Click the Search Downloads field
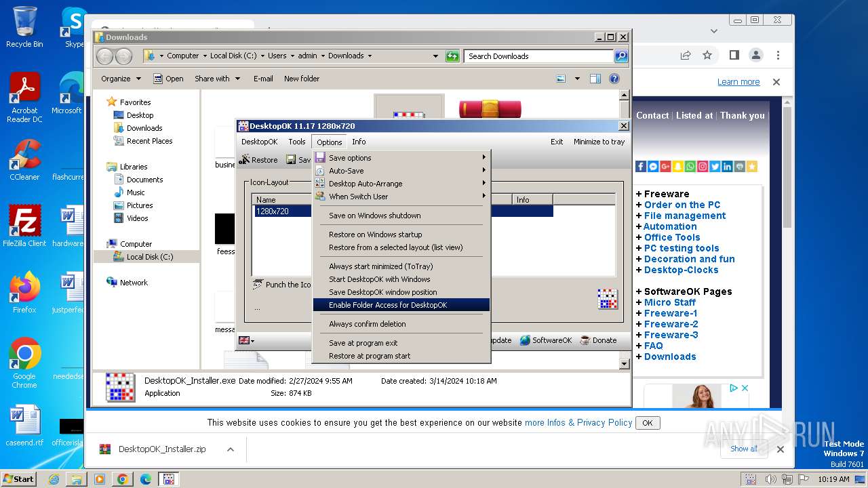Image resolution: width=868 pixels, height=488 pixels. tap(539, 56)
